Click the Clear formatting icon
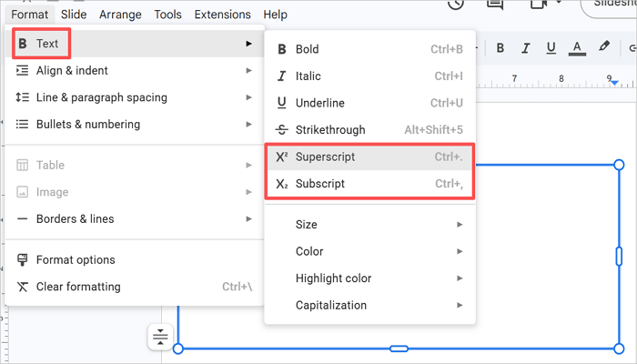637x364 pixels. tap(23, 287)
